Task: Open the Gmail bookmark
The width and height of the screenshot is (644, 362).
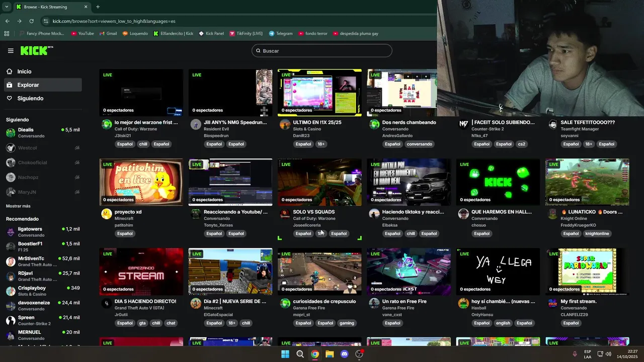Action: pos(108,34)
